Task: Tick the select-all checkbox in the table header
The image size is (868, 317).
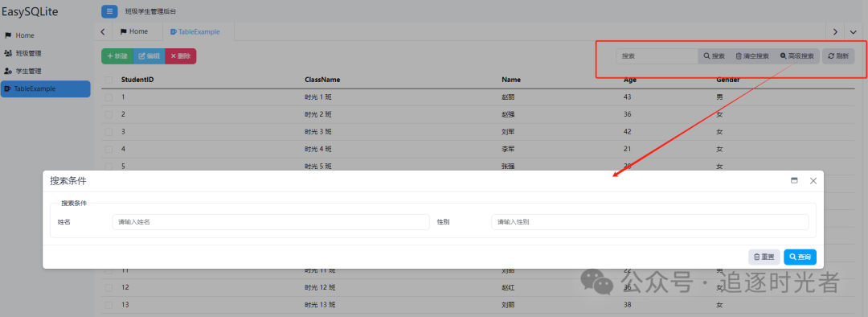Action: click(108, 80)
